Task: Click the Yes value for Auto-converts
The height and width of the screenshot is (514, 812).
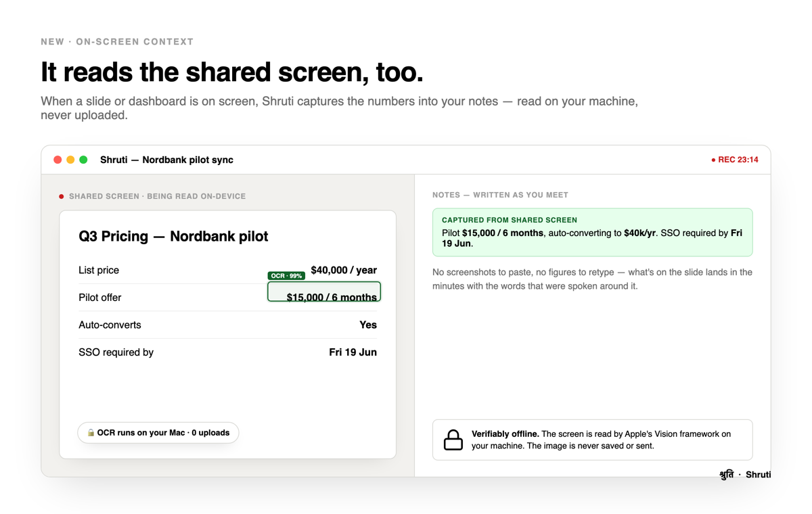Action: point(368,325)
